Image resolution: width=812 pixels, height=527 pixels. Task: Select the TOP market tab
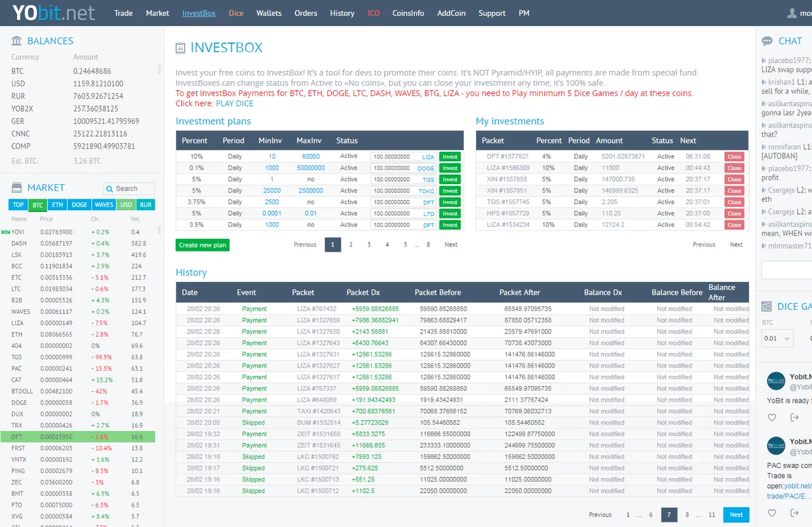pyautogui.click(x=18, y=204)
